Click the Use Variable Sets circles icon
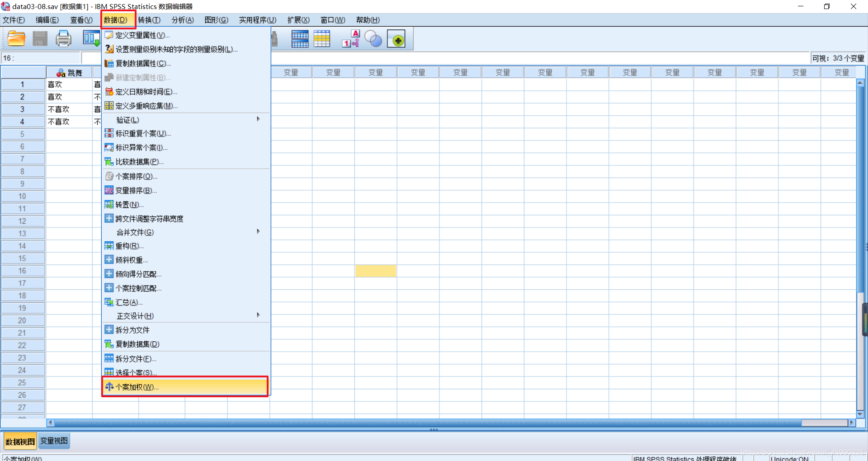This screenshot has height=461, width=868. [373, 39]
